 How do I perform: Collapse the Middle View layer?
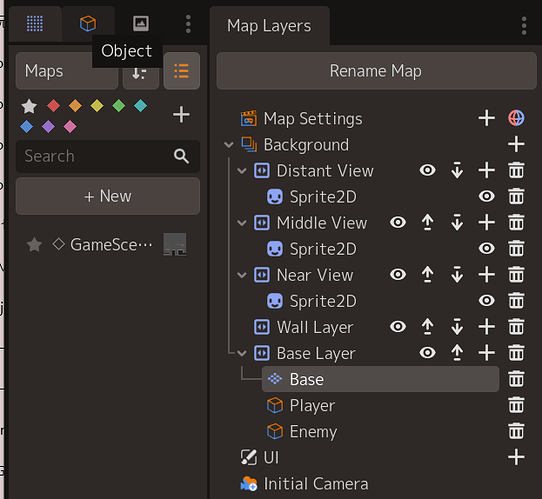[242, 223]
